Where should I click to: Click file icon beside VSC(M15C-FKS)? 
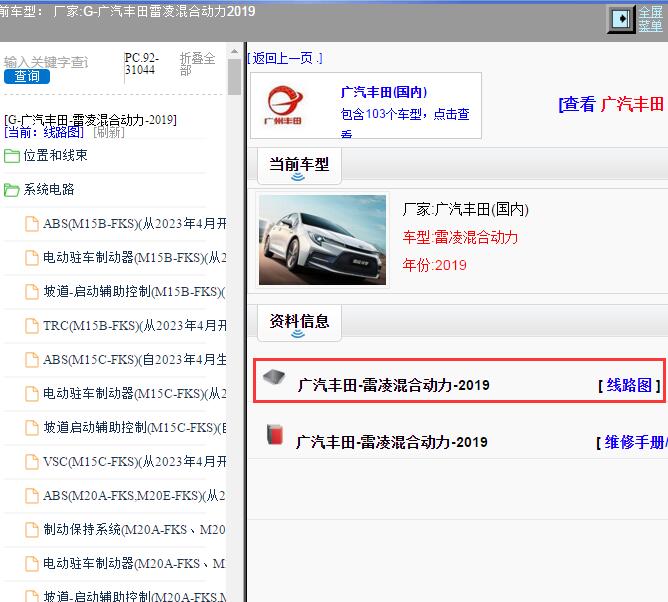(32, 462)
